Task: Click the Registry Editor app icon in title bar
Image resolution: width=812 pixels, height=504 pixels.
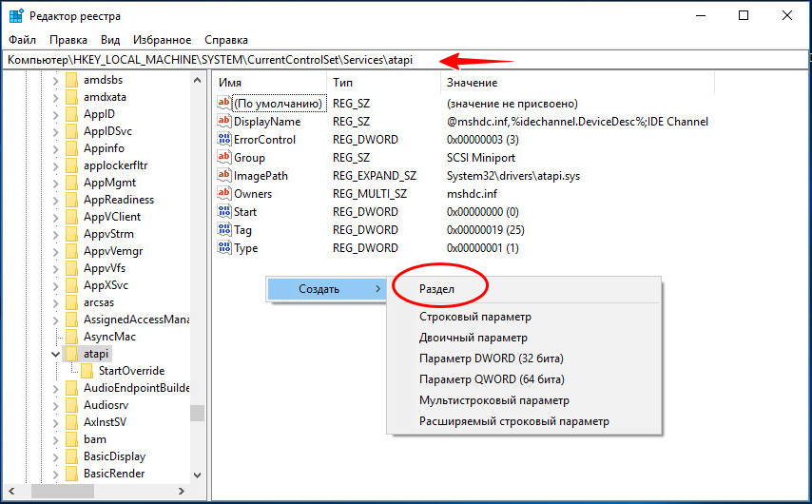Action: pyautogui.click(x=16, y=16)
